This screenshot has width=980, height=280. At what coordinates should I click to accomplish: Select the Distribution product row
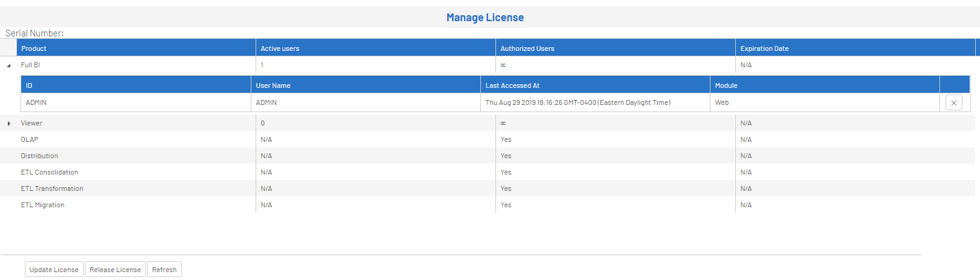tap(39, 156)
